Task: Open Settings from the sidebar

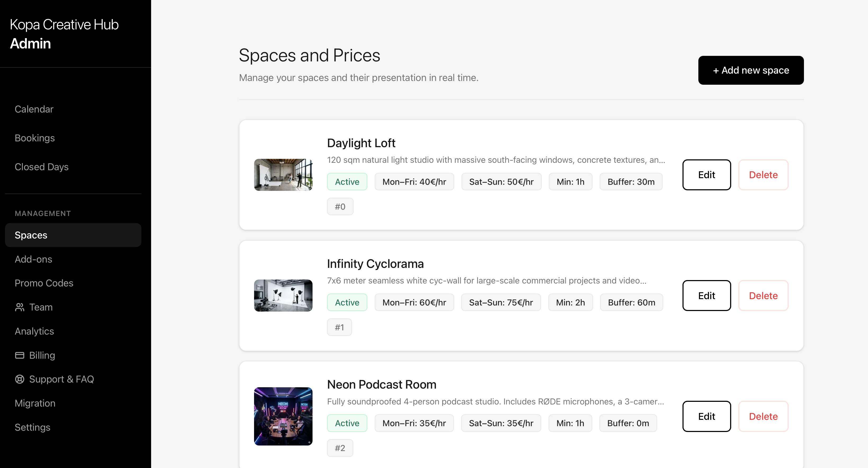Action: (x=32, y=427)
